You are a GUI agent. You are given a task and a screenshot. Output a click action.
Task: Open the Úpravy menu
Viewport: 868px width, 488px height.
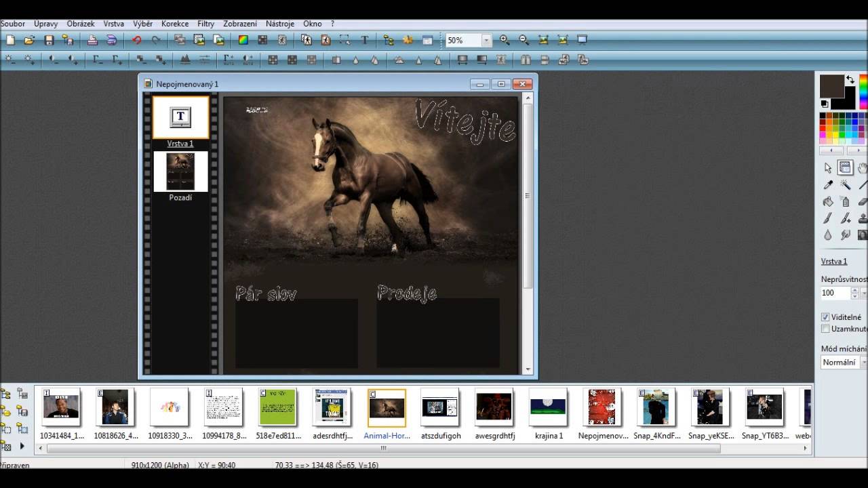pyautogui.click(x=46, y=24)
